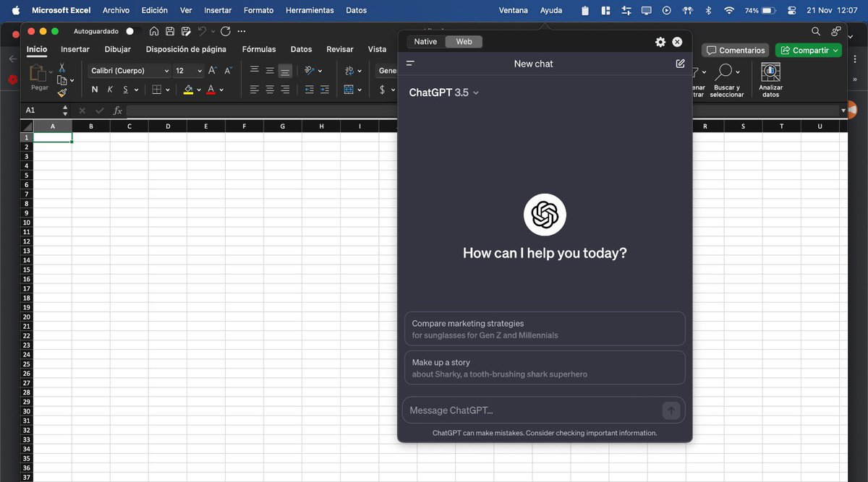Apply the yellow fill color bucket

pos(188,90)
